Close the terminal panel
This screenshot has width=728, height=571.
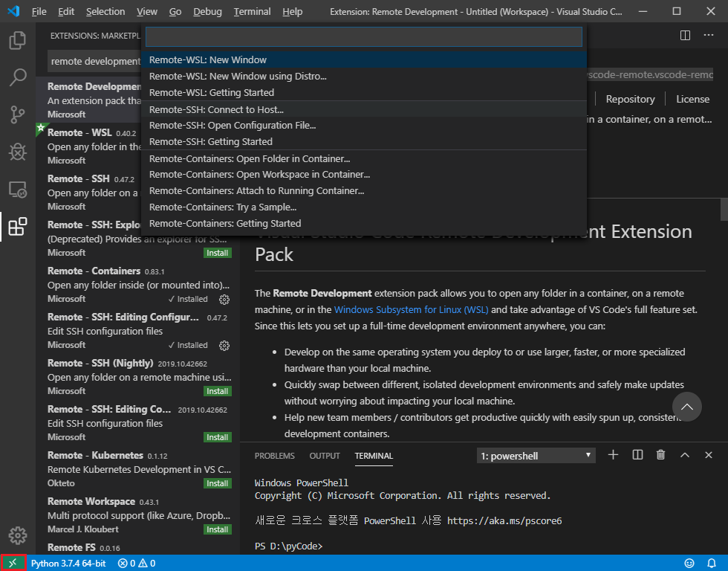click(x=709, y=455)
